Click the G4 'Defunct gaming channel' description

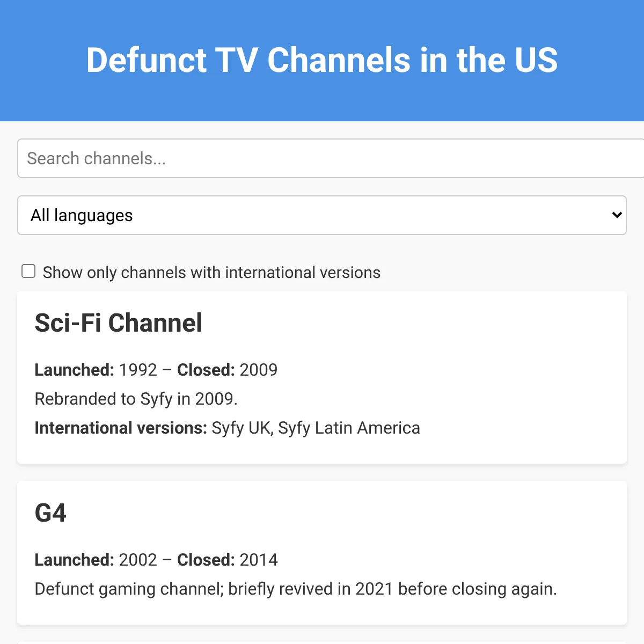(x=295, y=589)
